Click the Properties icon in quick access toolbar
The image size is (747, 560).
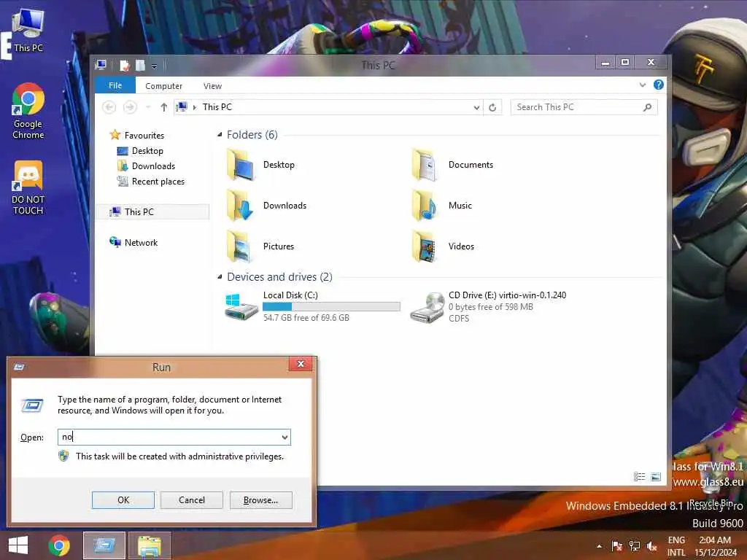(x=124, y=65)
